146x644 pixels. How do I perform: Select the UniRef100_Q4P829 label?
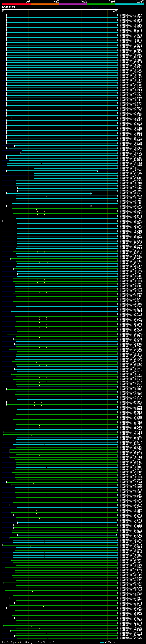(131, 638)
